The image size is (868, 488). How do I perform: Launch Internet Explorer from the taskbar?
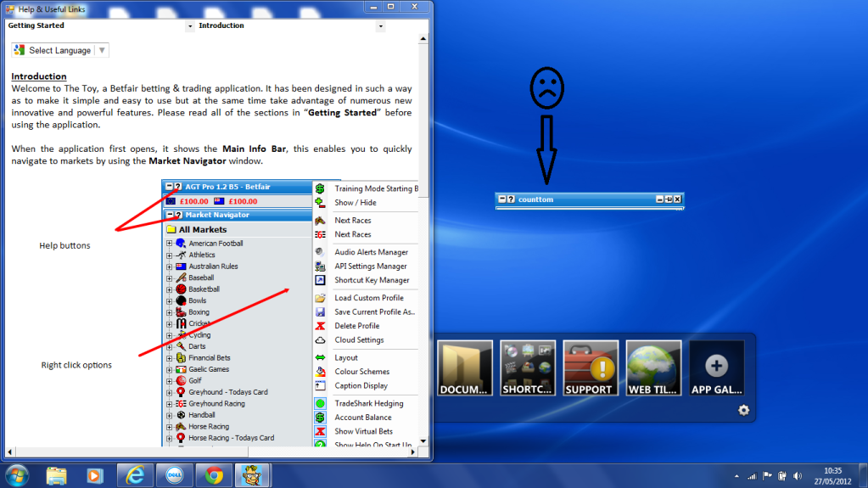135,476
